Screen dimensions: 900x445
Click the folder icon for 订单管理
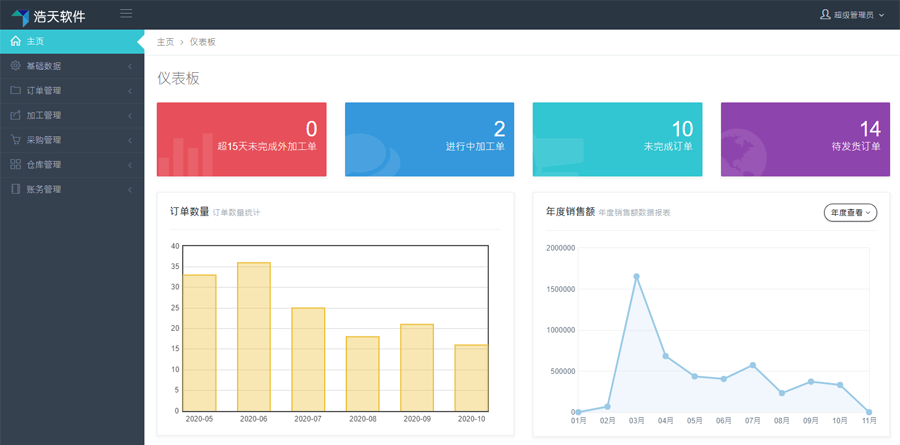tap(15, 90)
